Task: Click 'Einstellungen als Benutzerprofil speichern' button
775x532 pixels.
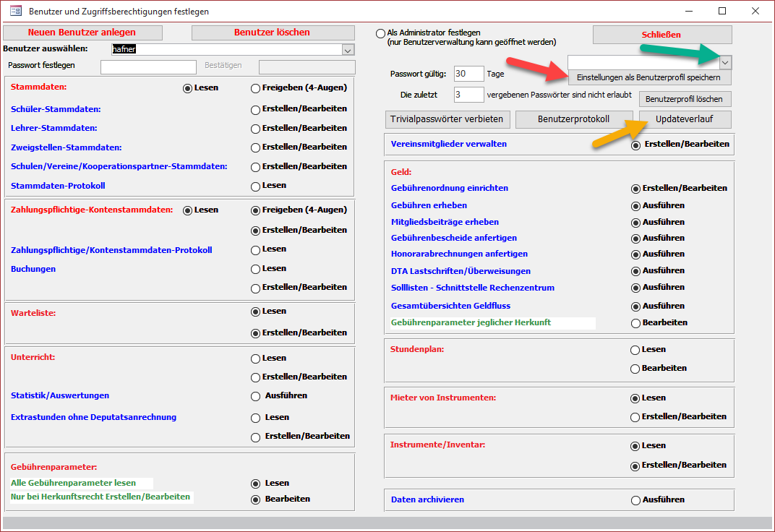Action: (649, 77)
